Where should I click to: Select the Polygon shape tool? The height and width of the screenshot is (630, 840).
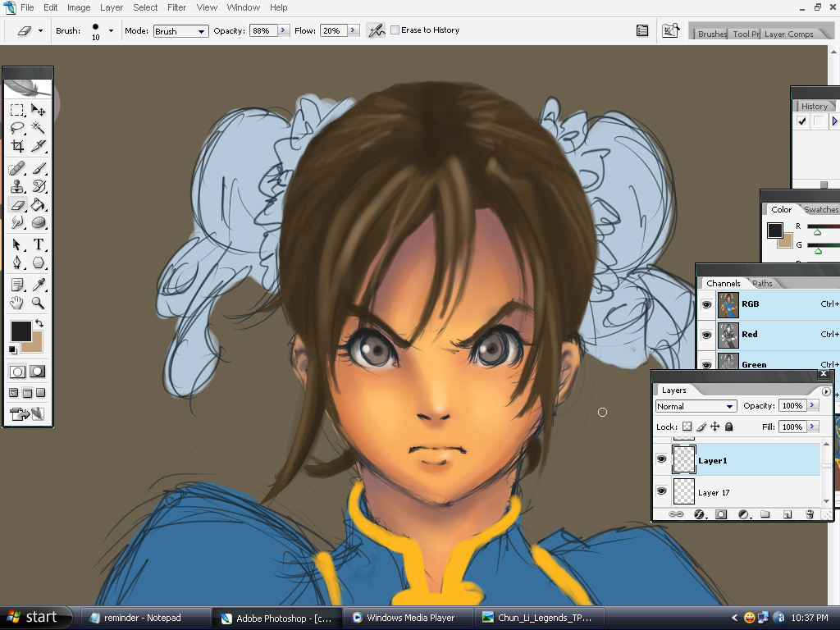click(38, 262)
